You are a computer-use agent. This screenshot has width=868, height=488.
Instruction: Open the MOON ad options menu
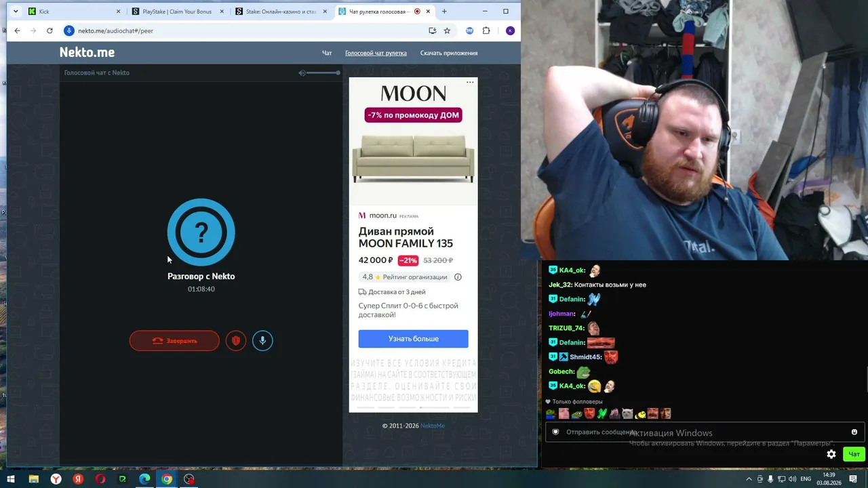[470, 83]
